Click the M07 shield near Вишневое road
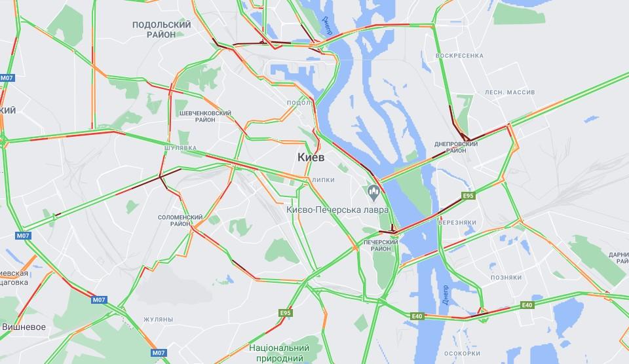 99,299
